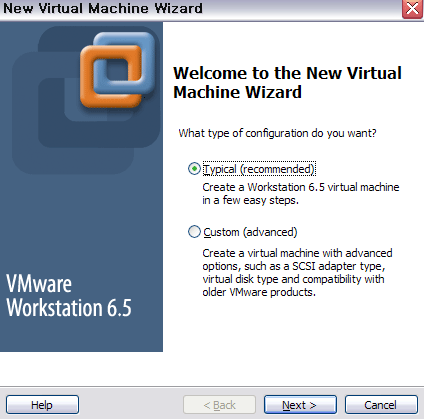The width and height of the screenshot is (424, 419).
Task: Click the 'What type of configuration do you want?' question
Action: point(277,133)
